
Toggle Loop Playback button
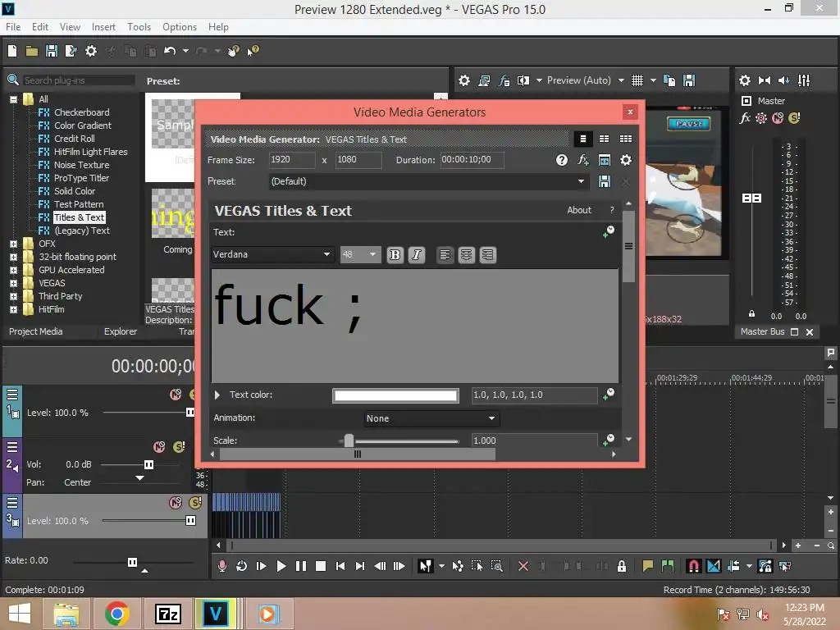tap(242, 566)
